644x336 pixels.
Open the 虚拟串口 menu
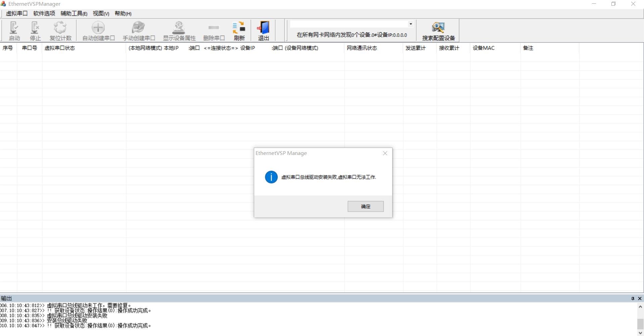click(17, 13)
